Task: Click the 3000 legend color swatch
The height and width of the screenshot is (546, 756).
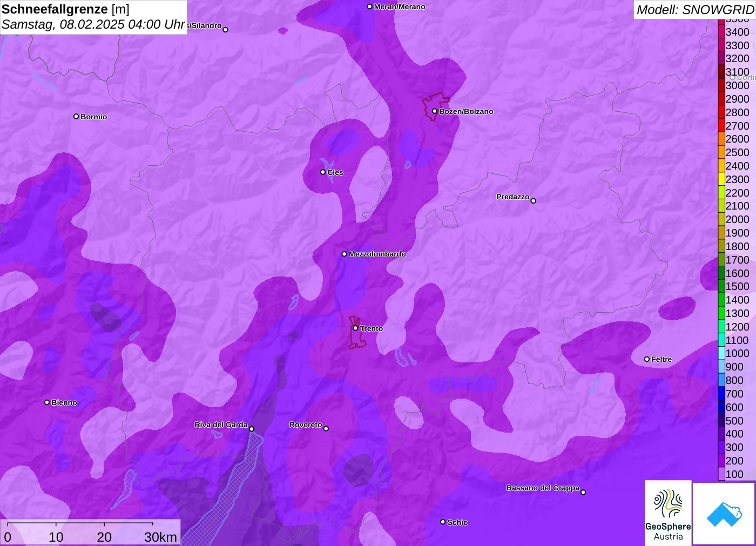Action: [721, 85]
